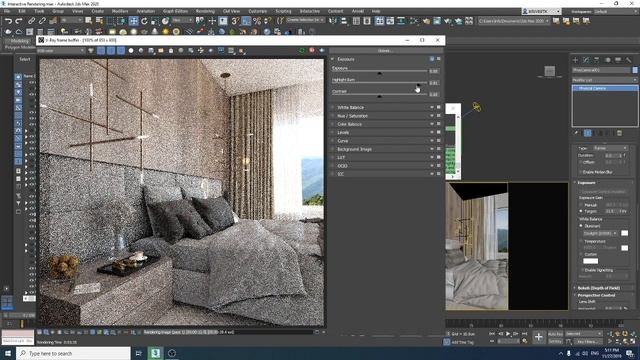Click the Contrast slider handle

(379, 96)
